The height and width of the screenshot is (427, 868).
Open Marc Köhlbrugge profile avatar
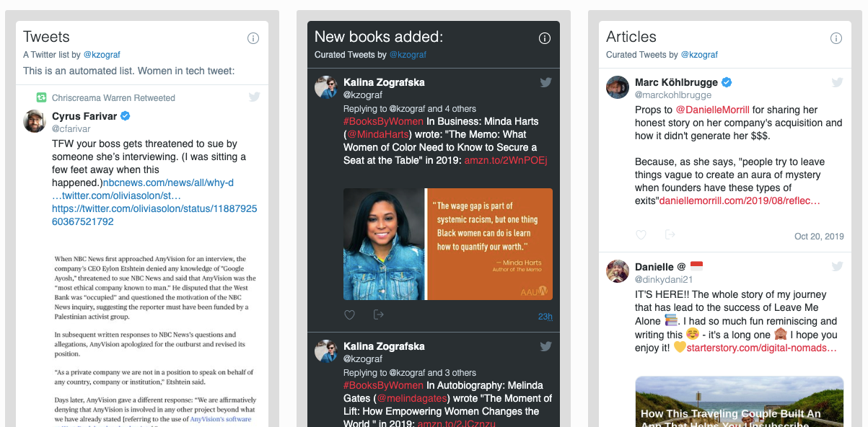(618, 87)
